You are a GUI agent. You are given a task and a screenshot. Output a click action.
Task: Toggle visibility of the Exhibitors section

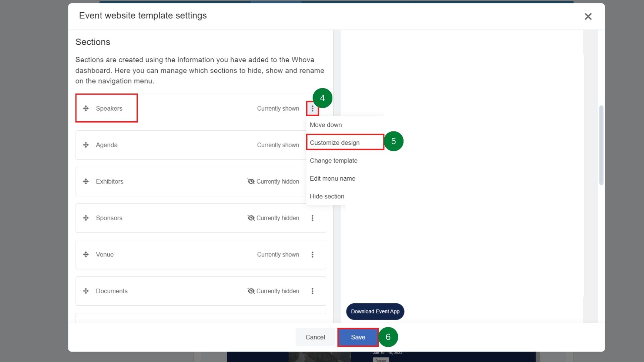coord(251,181)
